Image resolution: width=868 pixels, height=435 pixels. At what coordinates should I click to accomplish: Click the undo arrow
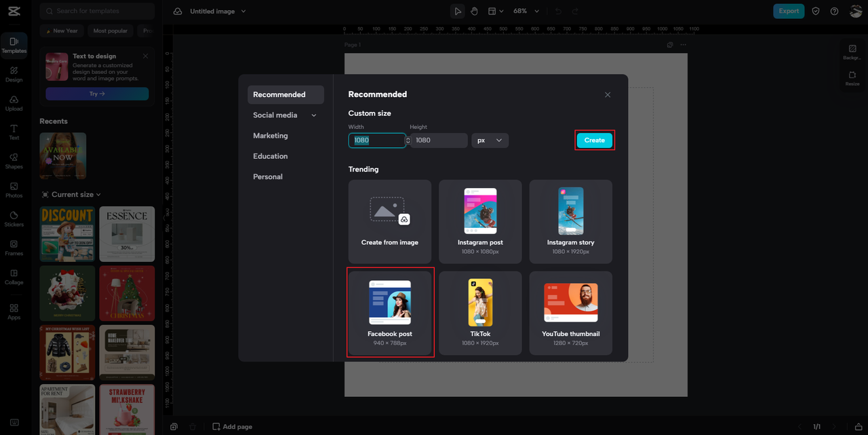coord(558,12)
